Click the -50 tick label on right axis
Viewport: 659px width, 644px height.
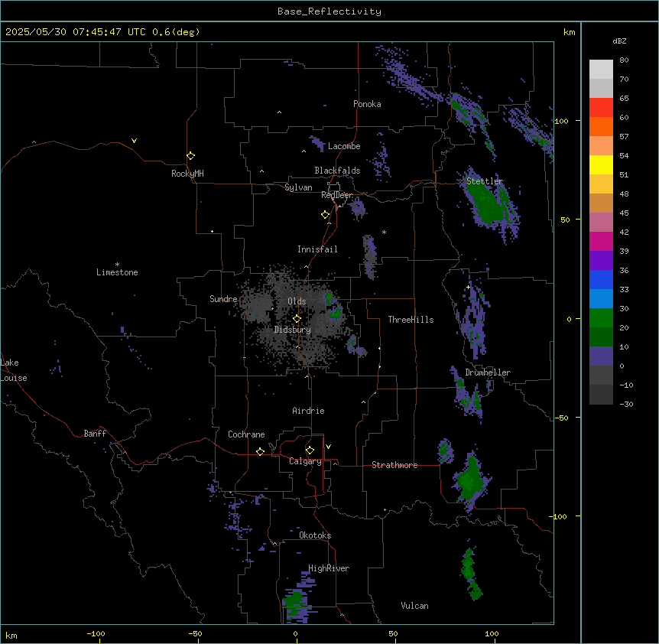[560, 418]
